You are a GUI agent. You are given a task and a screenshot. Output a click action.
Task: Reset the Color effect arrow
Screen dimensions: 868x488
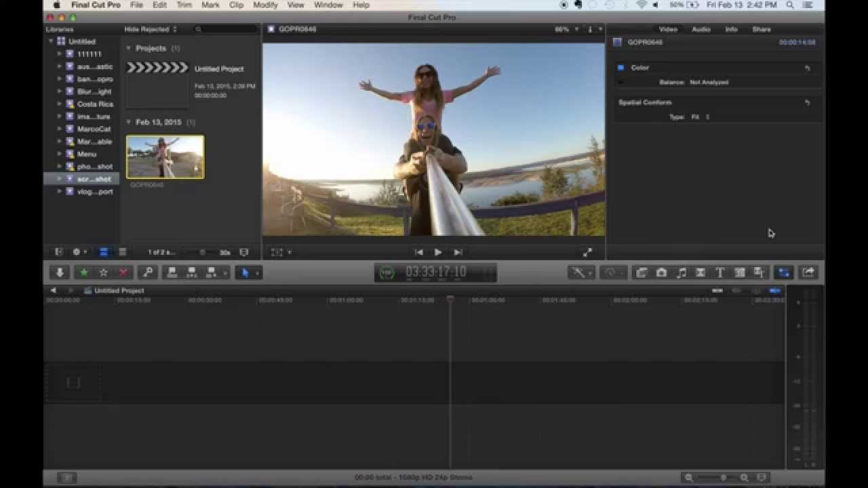807,68
